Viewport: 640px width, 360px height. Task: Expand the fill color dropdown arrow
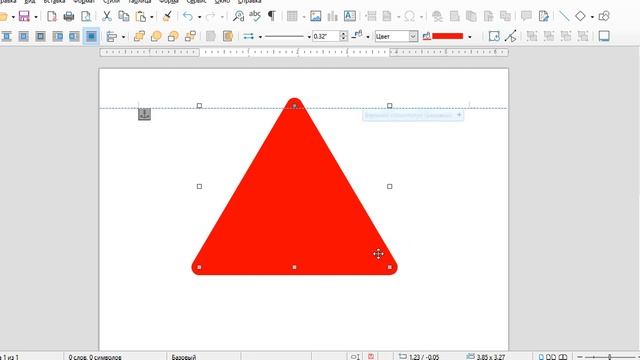pyautogui.click(x=470, y=37)
